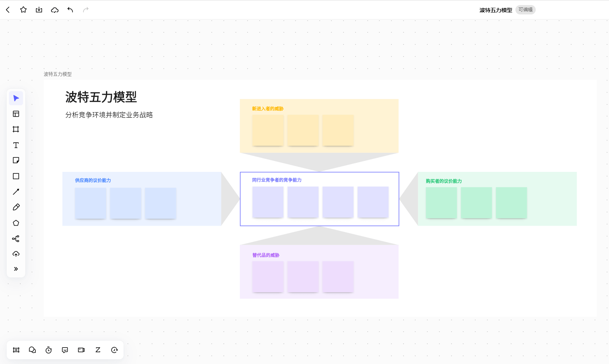Start video recording tool
Screen dimensions: 609x364
coord(81,350)
